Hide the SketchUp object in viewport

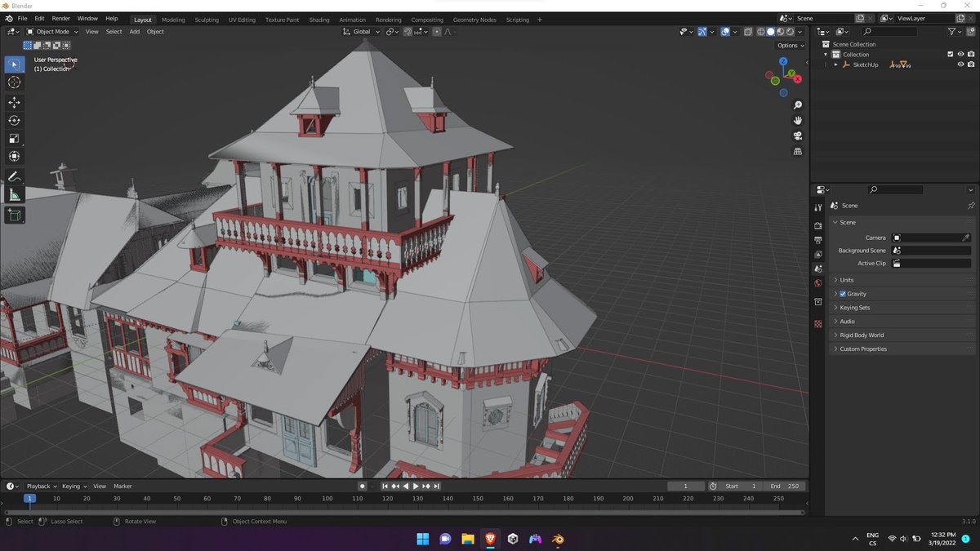pos(960,64)
